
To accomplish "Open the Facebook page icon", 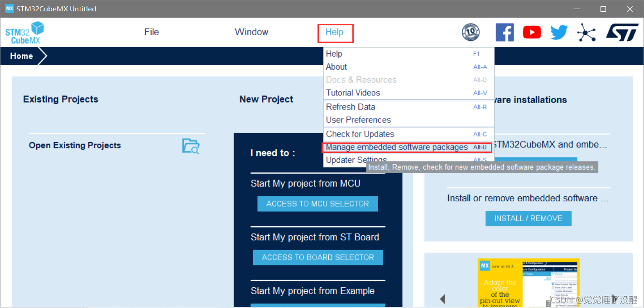I will point(505,33).
